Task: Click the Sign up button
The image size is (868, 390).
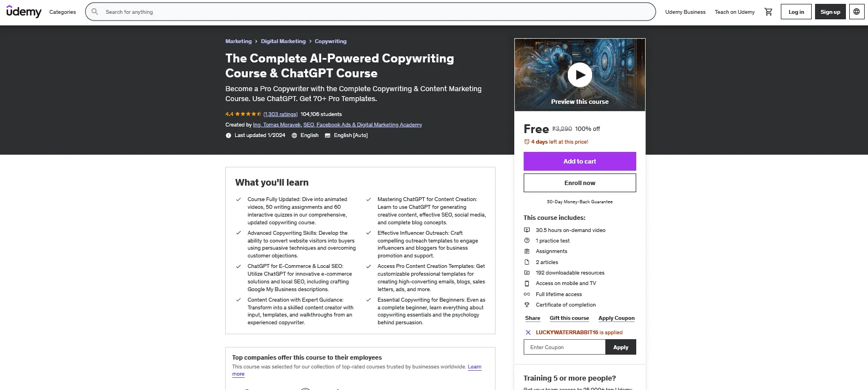Action: coord(830,12)
